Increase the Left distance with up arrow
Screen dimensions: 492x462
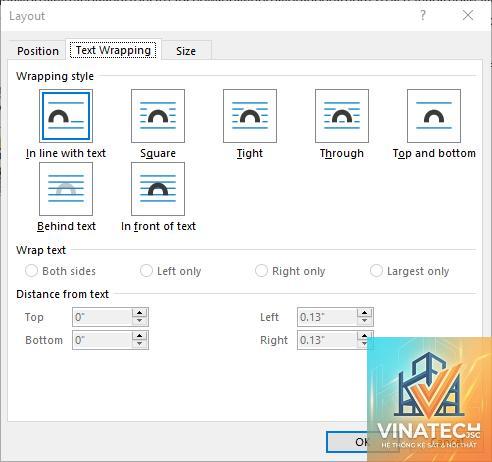click(x=365, y=313)
